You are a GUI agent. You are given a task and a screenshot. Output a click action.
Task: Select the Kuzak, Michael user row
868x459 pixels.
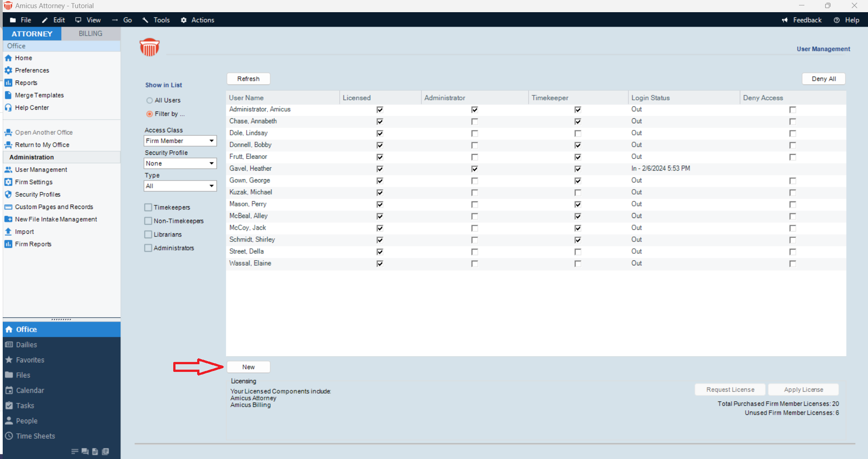(536, 193)
